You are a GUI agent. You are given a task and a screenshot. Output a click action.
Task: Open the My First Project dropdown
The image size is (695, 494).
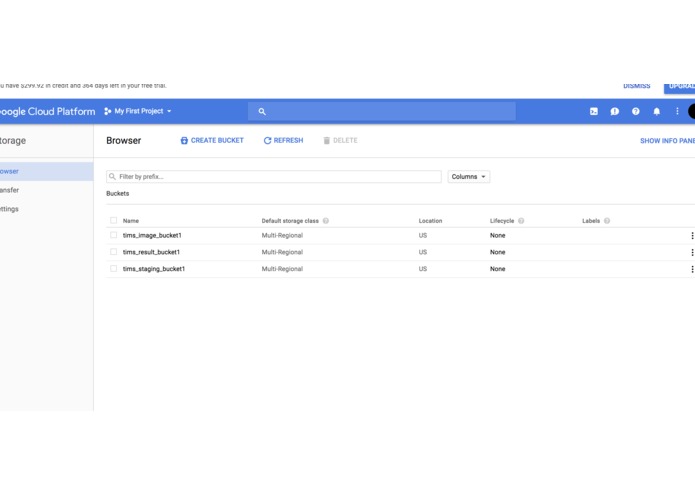pyautogui.click(x=138, y=111)
